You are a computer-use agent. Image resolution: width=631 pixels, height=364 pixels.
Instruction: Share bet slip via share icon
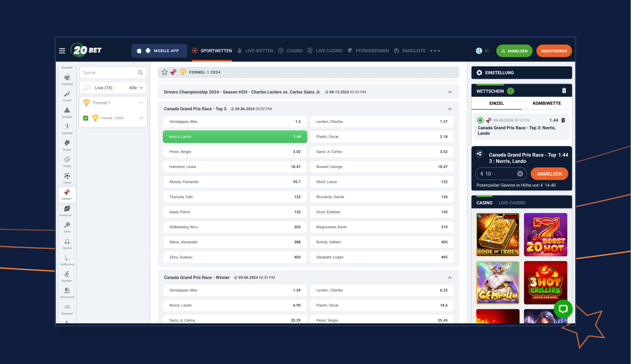(x=479, y=154)
